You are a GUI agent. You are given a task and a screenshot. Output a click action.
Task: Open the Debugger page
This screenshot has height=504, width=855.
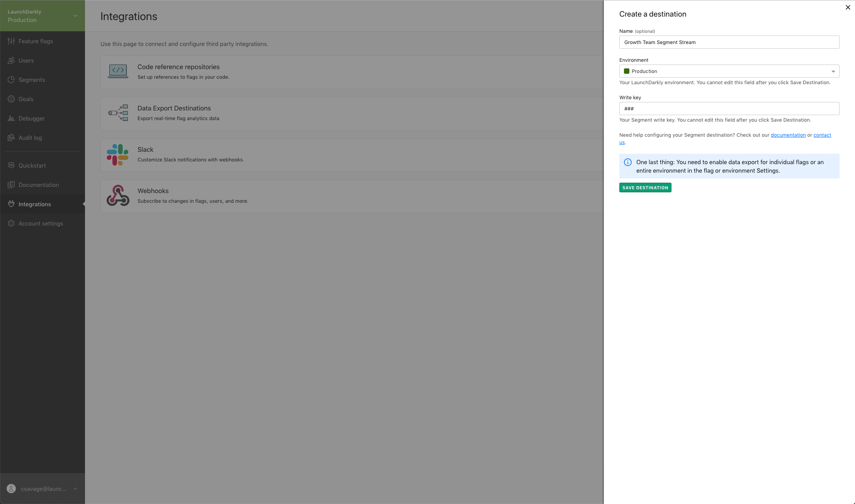point(42,118)
